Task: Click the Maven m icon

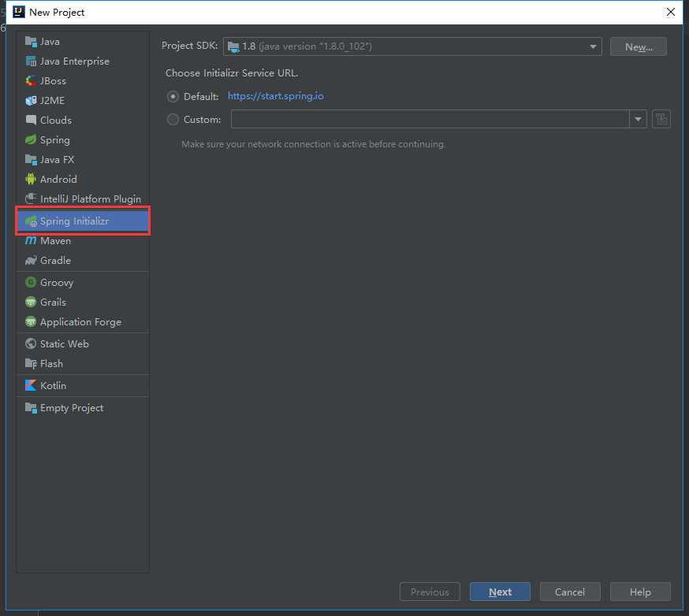Action: pos(31,240)
